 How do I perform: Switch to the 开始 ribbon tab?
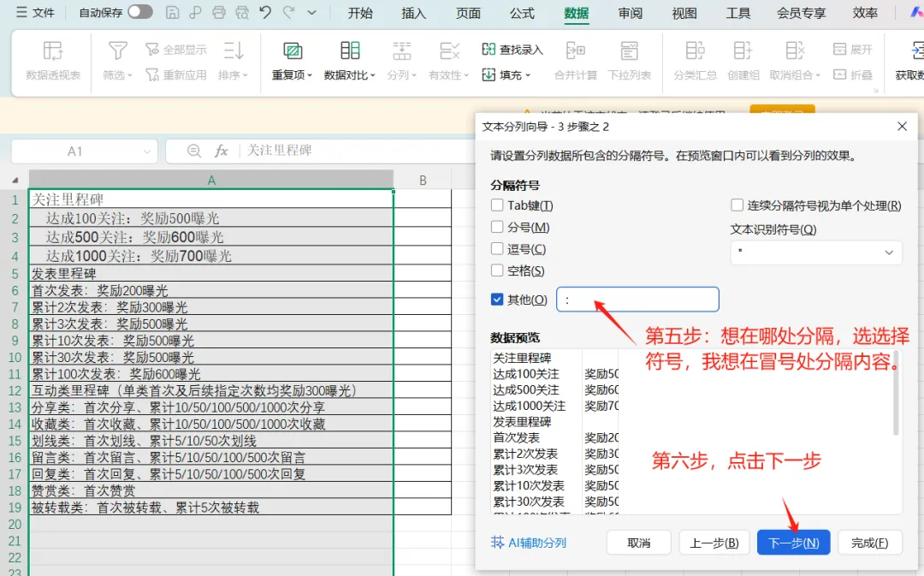pos(360,13)
